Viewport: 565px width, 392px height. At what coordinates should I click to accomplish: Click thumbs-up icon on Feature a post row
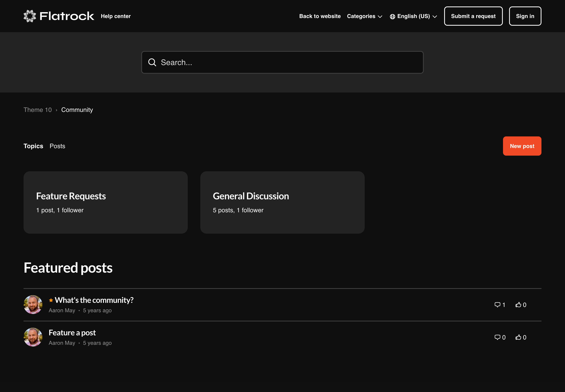(x=518, y=337)
